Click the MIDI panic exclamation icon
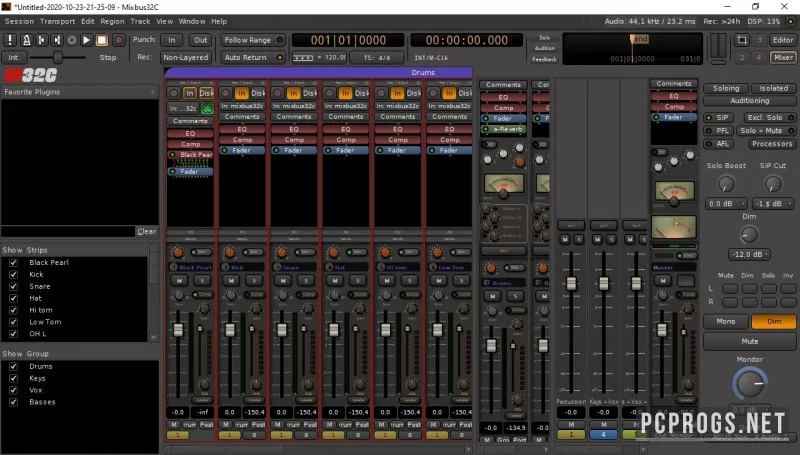 tap(10, 40)
